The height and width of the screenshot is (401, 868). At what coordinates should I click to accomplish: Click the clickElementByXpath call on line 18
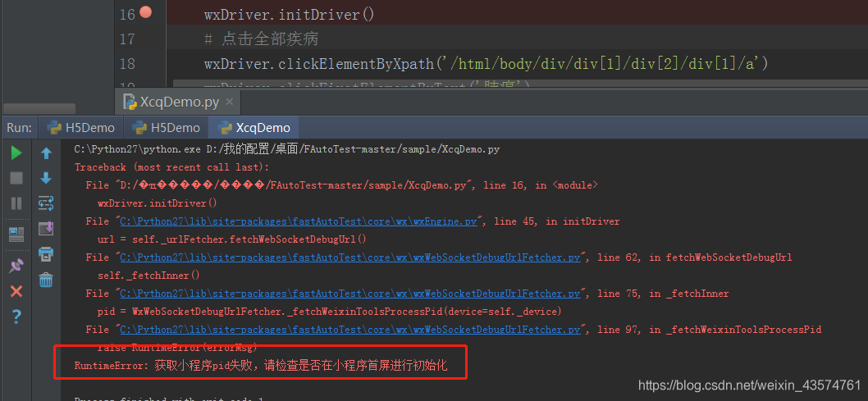coord(487,64)
